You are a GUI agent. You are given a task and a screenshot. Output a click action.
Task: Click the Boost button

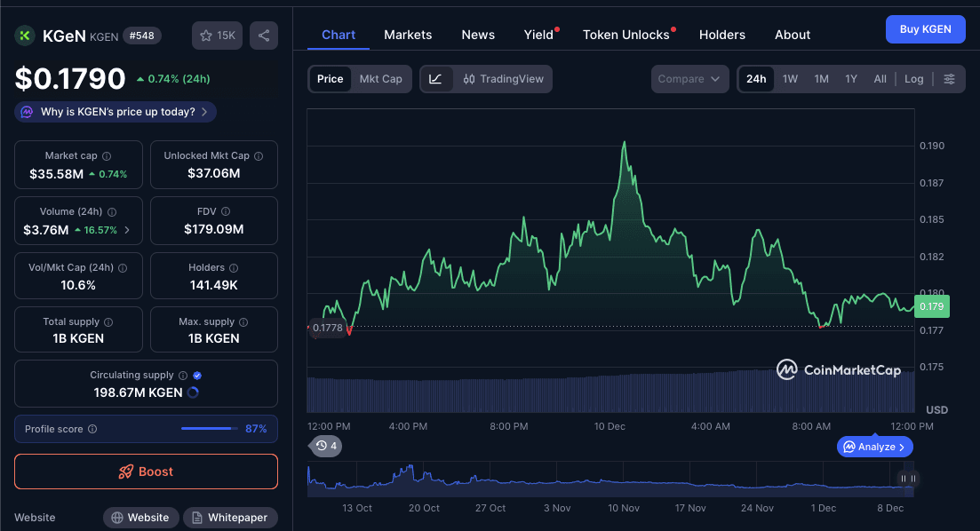(146, 472)
